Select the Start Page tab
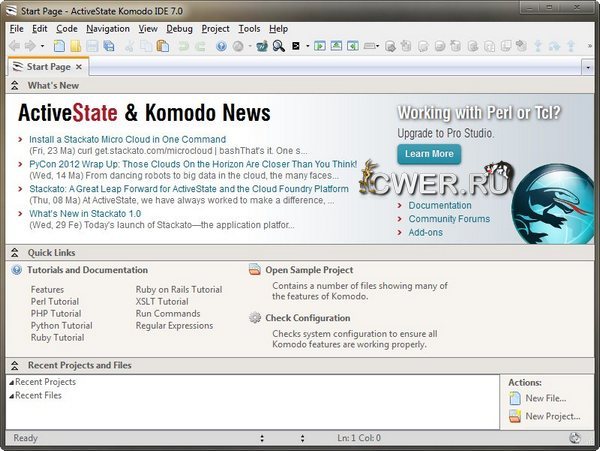The image size is (600, 451). tap(48, 67)
